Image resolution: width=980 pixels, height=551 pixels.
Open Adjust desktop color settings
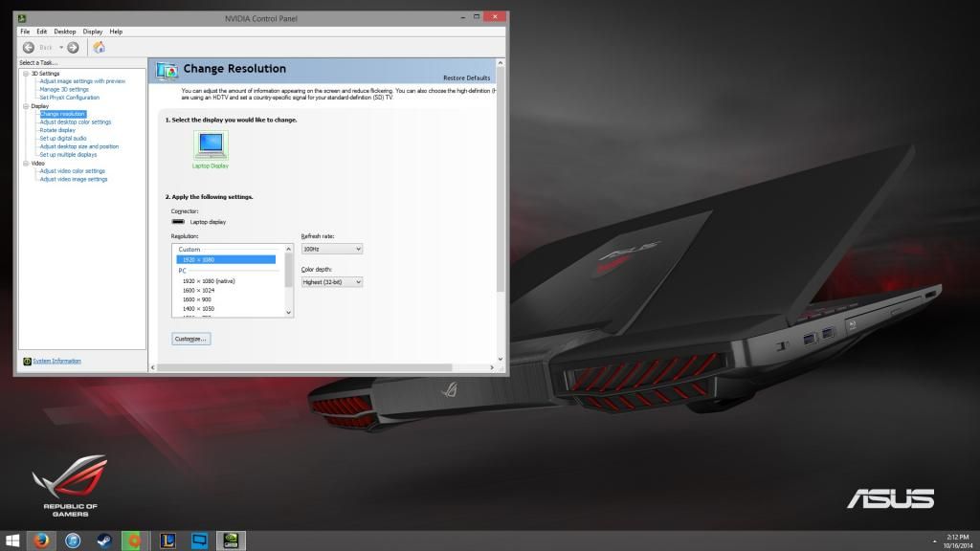[x=76, y=121]
